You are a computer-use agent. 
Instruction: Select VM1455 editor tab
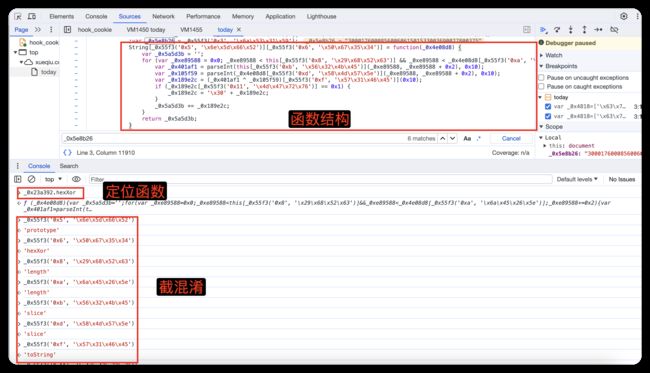tap(191, 30)
